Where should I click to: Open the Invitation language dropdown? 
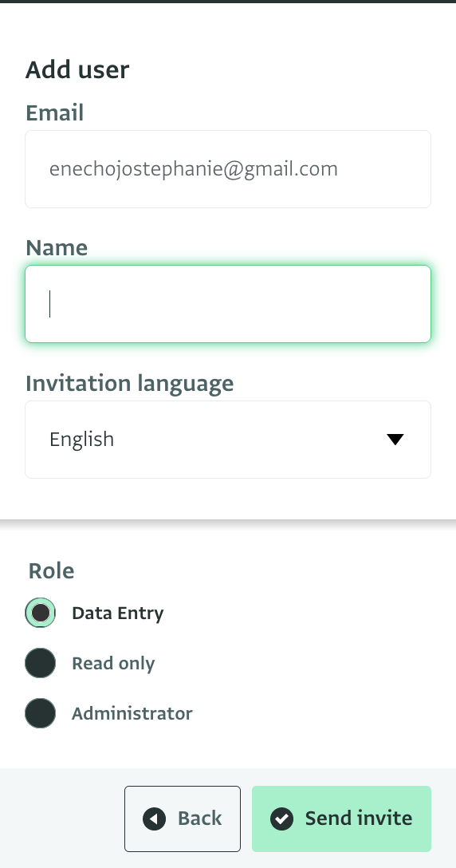click(228, 440)
